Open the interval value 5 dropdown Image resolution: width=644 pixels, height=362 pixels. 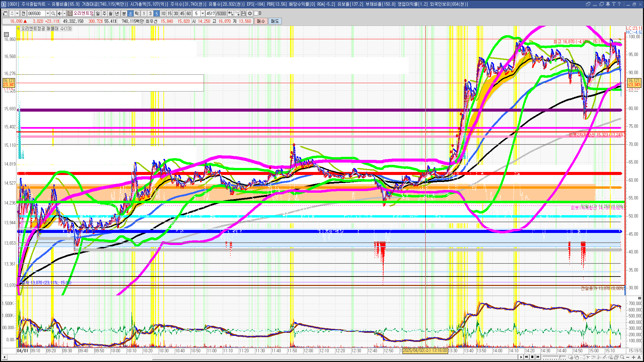coord(203,13)
